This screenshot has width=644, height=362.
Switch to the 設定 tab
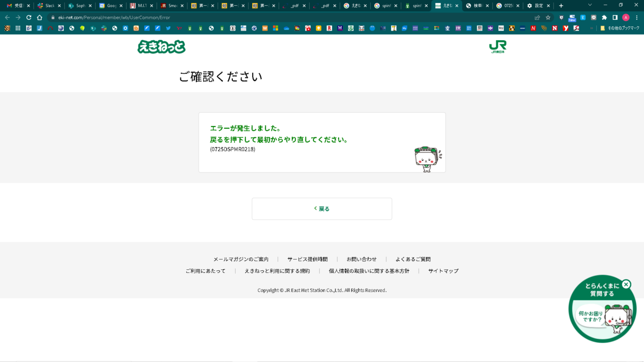[x=537, y=6]
